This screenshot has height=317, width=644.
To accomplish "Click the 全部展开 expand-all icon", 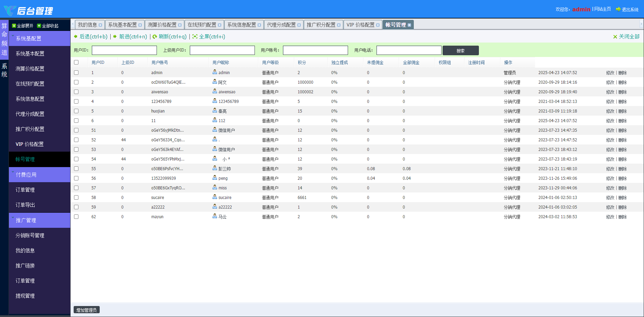I will pos(14,26).
